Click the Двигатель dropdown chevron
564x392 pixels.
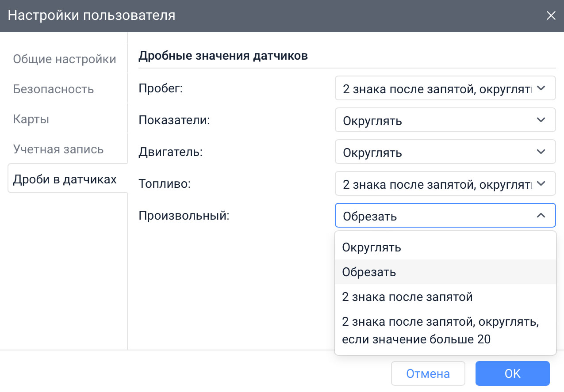pyautogui.click(x=540, y=152)
